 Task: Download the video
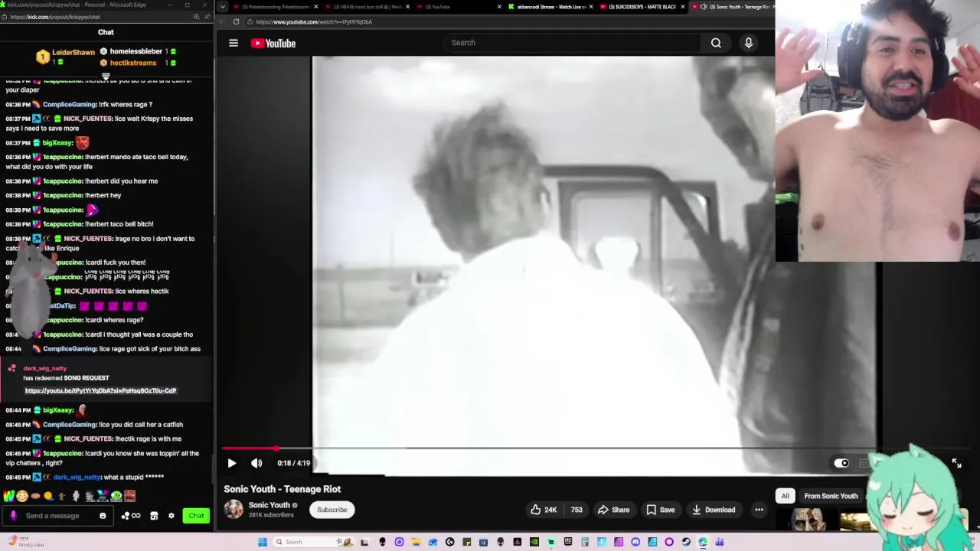(714, 510)
